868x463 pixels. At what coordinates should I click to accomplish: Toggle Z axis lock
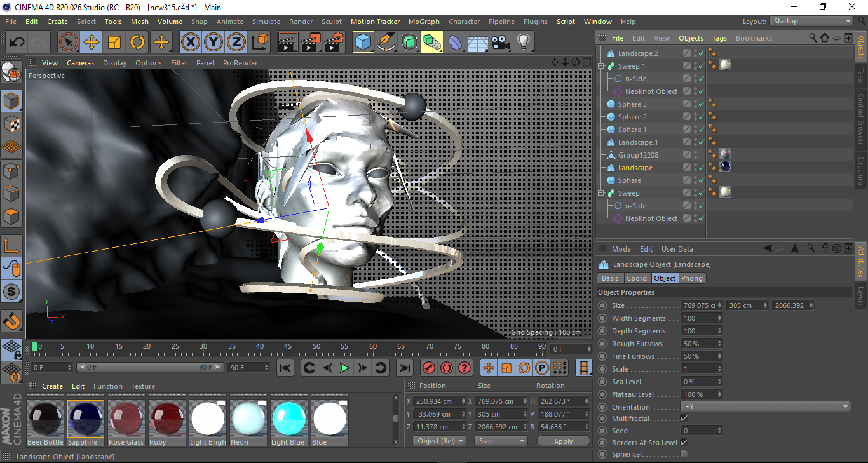(x=236, y=43)
